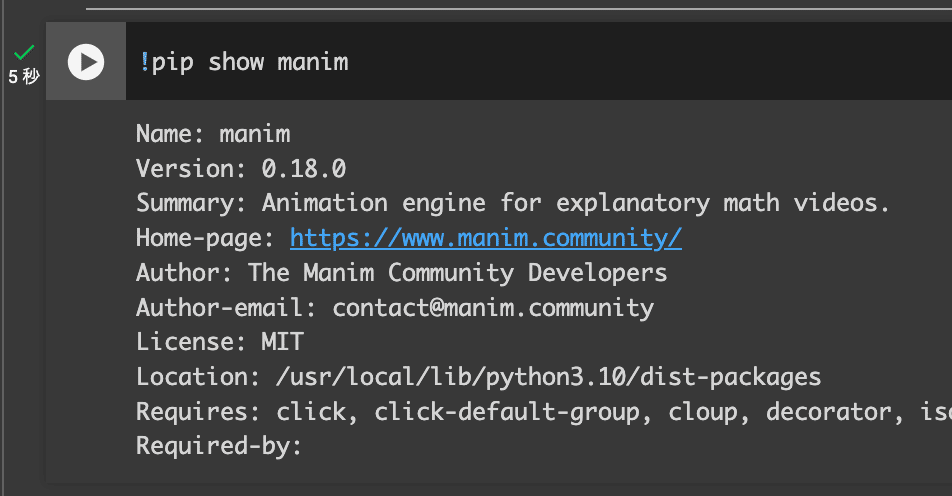Viewport: 952px width, 496px height.
Task: Place cursor on "show" in the command
Action: pos(236,62)
